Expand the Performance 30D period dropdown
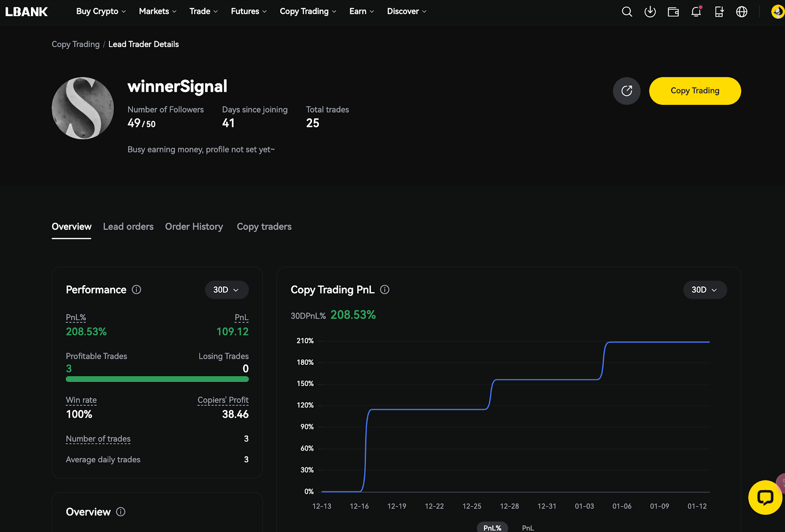The image size is (785, 532). coord(226,290)
